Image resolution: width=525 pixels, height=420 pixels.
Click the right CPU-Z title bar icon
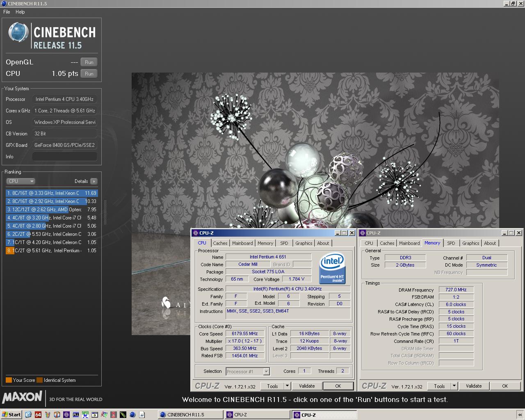point(363,233)
